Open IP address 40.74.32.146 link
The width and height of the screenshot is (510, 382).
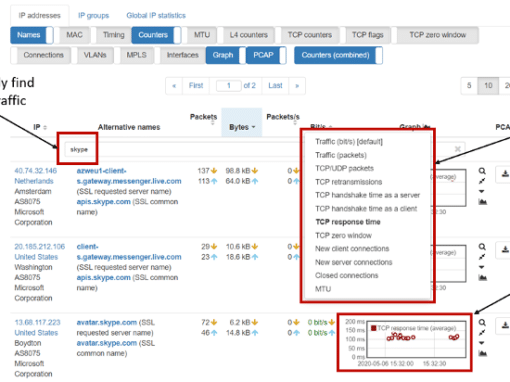pos(36,171)
